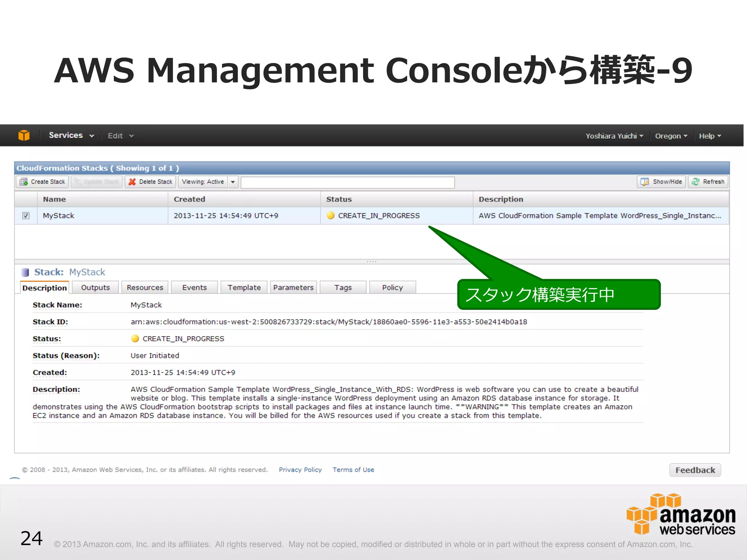
Task: Click the green Refresh arrows icon
Action: [x=696, y=182]
